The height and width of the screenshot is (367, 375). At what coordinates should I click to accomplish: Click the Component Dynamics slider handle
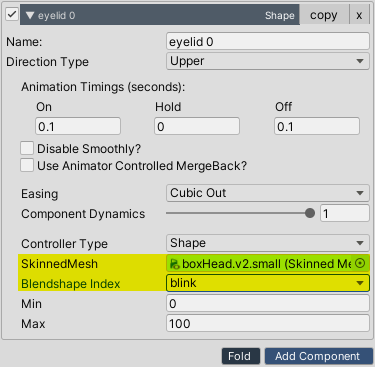310,213
